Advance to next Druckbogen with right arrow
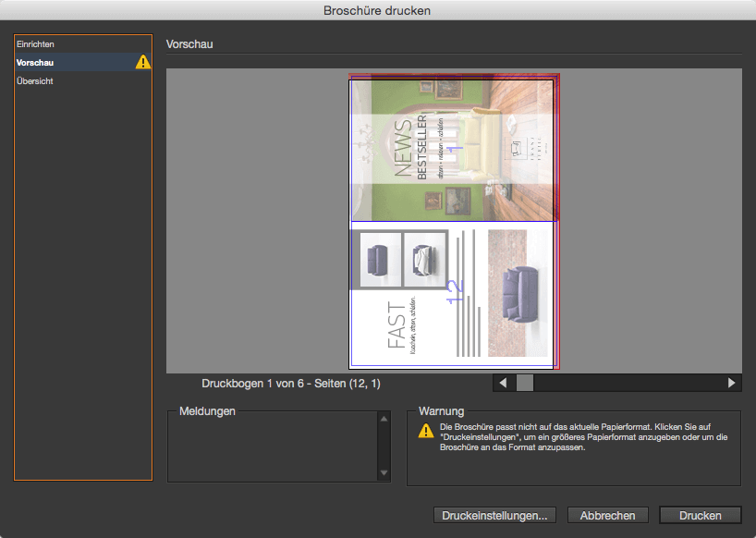The width and height of the screenshot is (756, 538). (x=729, y=382)
